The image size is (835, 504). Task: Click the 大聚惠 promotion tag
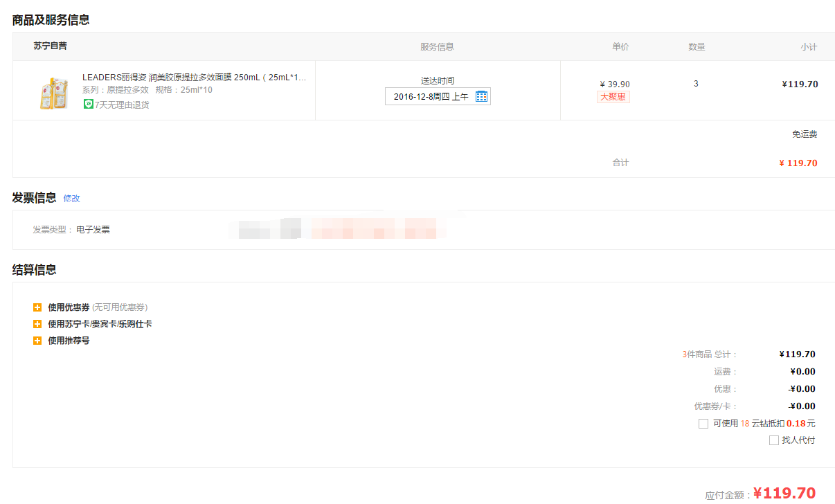click(613, 97)
